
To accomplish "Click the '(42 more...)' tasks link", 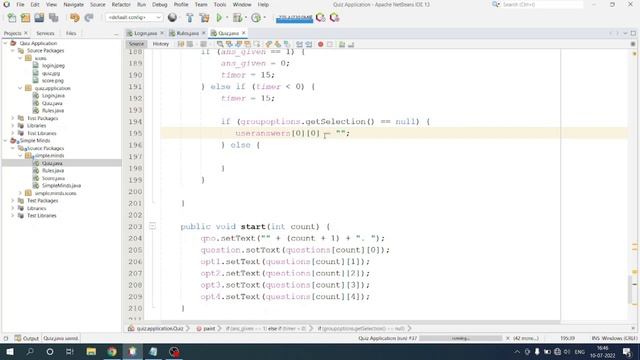I will 526,338.
